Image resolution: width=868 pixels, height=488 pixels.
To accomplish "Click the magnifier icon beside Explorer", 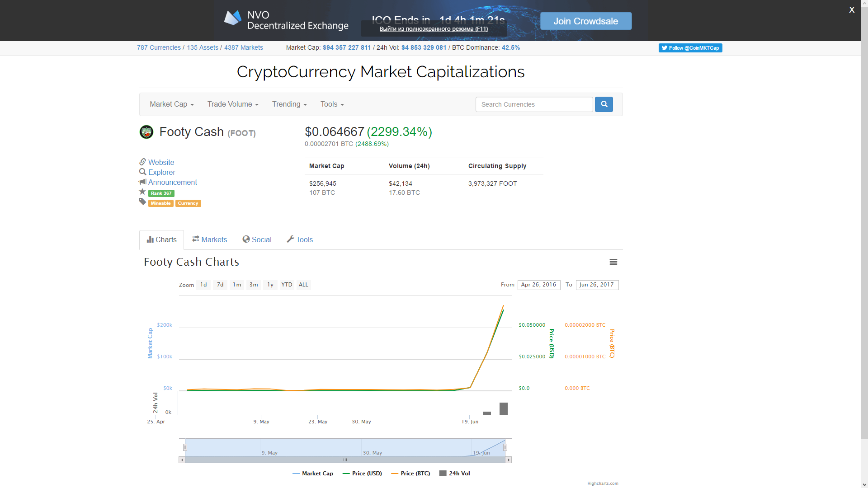I will 142,172.
